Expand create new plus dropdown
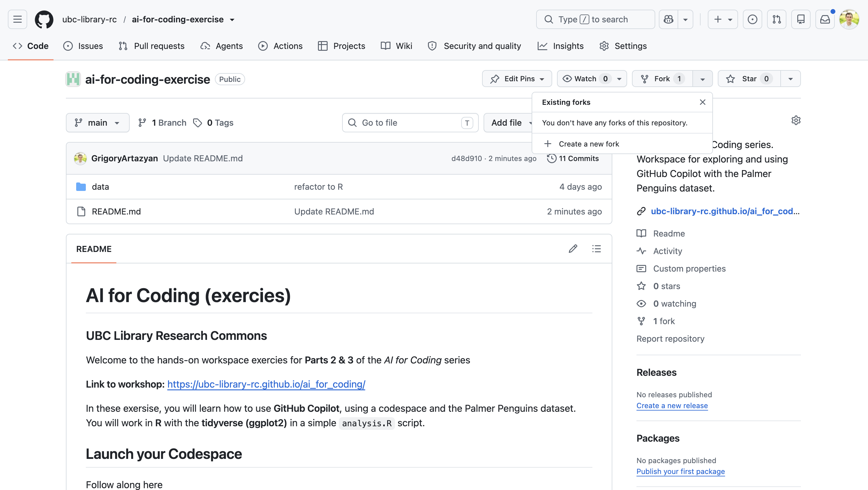This screenshot has width=868, height=490. click(723, 19)
